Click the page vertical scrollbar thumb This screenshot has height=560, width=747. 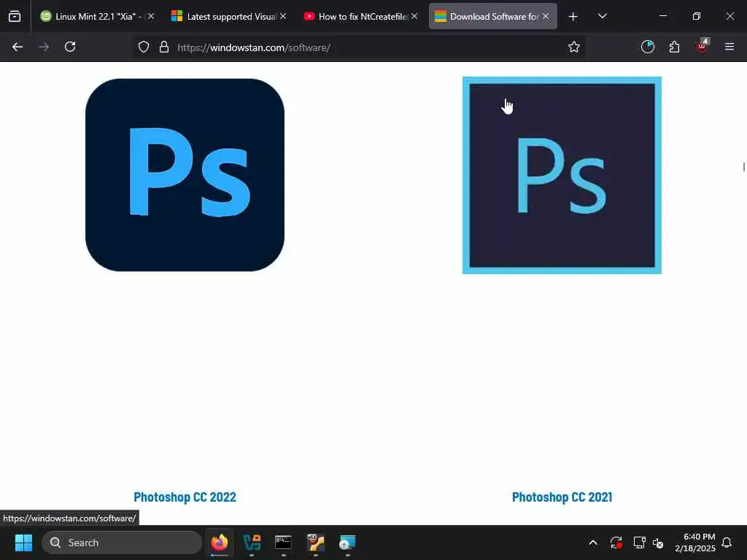[743, 167]
